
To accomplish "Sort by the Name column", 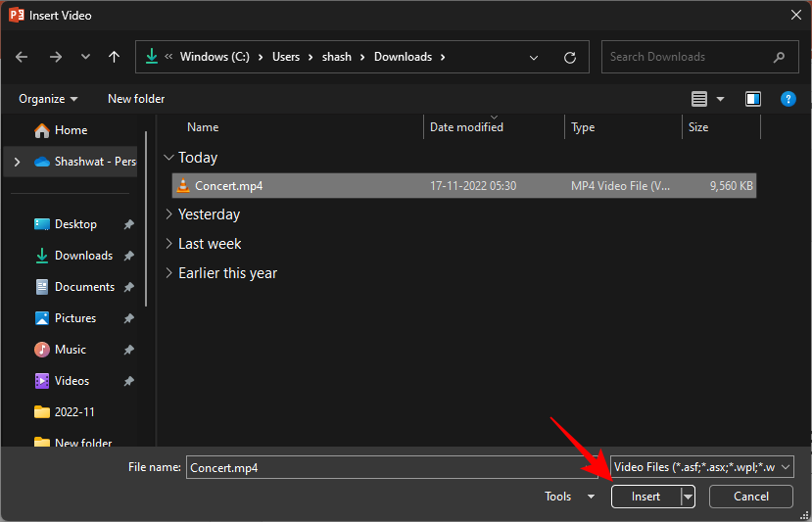I will (x=203, y=127).
